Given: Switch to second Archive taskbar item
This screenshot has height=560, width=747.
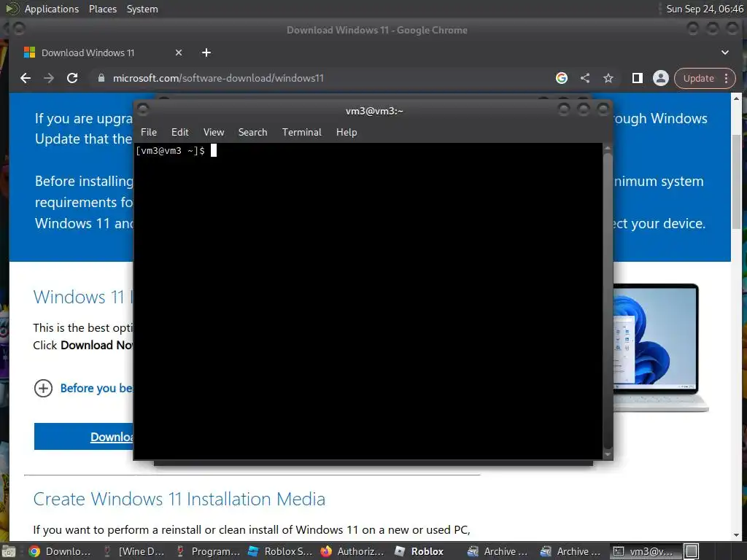Looking at the screenshot, I should click(x=570, y=551).
